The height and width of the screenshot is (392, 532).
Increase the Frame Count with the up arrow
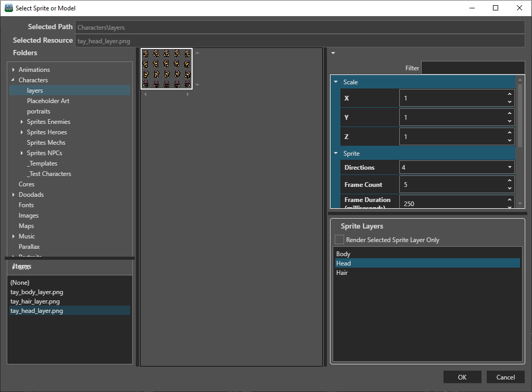pyautogui.click(x=509, y=181)
